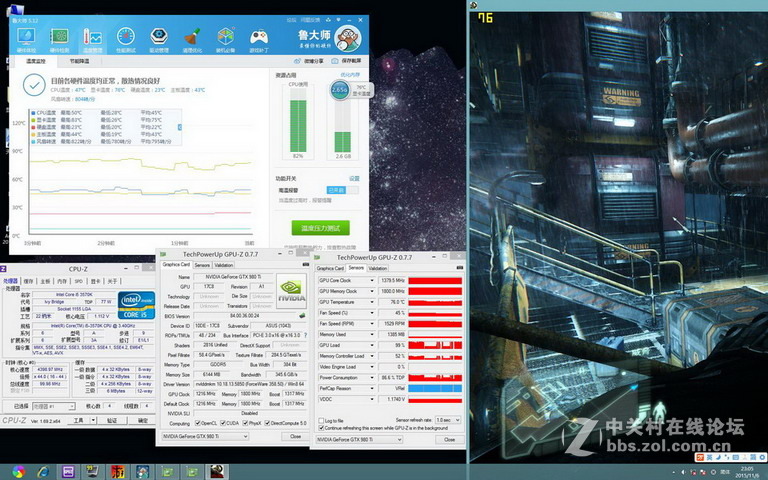Click 确定 button in CPU-Z

pyautogui.click(x=143, y=420)
